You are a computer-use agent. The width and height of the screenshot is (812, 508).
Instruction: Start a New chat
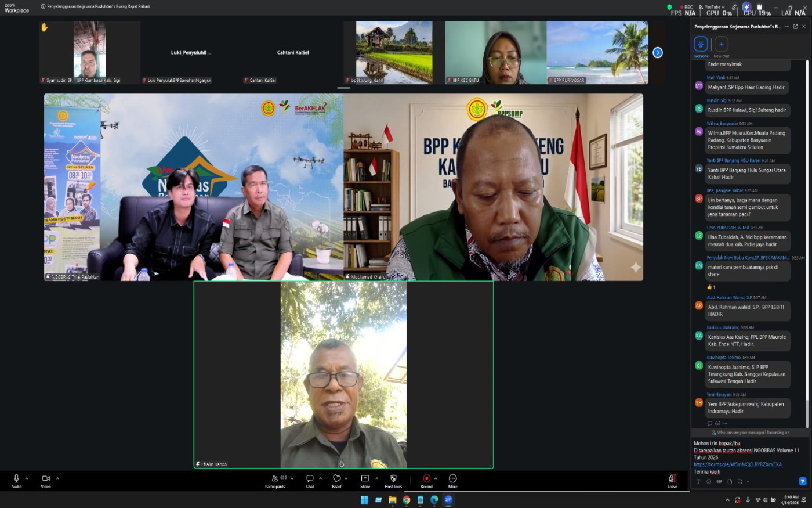(721, 45)
